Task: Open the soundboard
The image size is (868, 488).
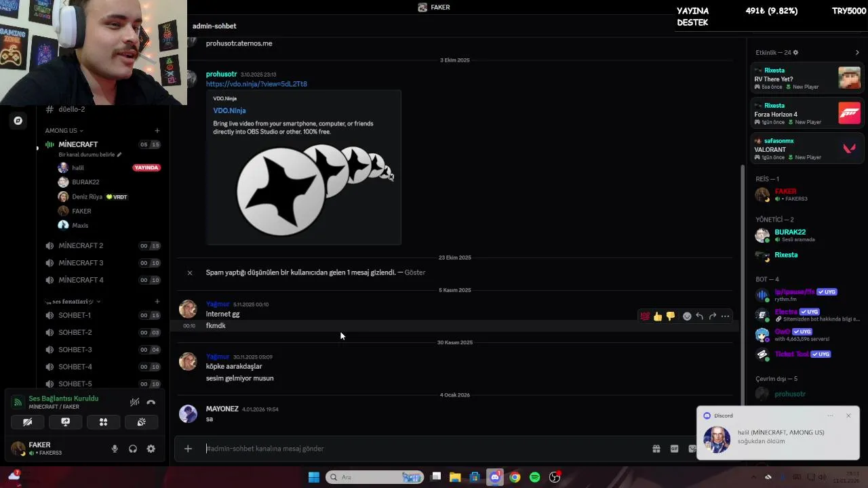Action: (x=141, y=422)
